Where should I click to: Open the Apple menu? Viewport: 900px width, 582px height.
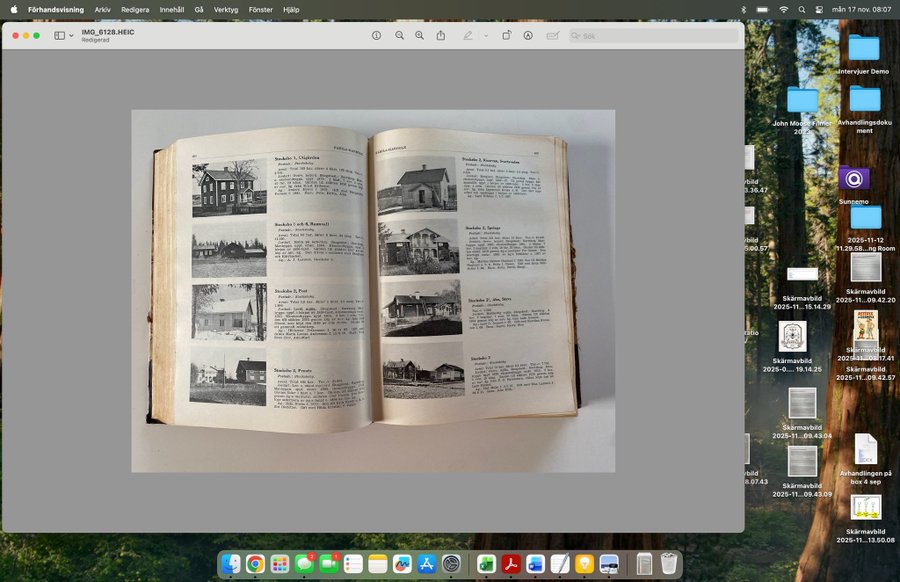coord(13,9)
